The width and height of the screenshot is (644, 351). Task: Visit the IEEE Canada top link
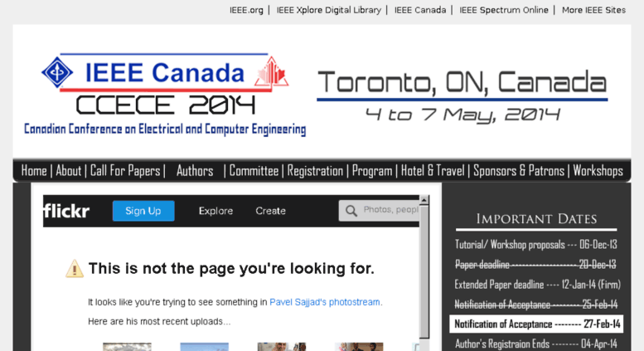coord(420,10)
